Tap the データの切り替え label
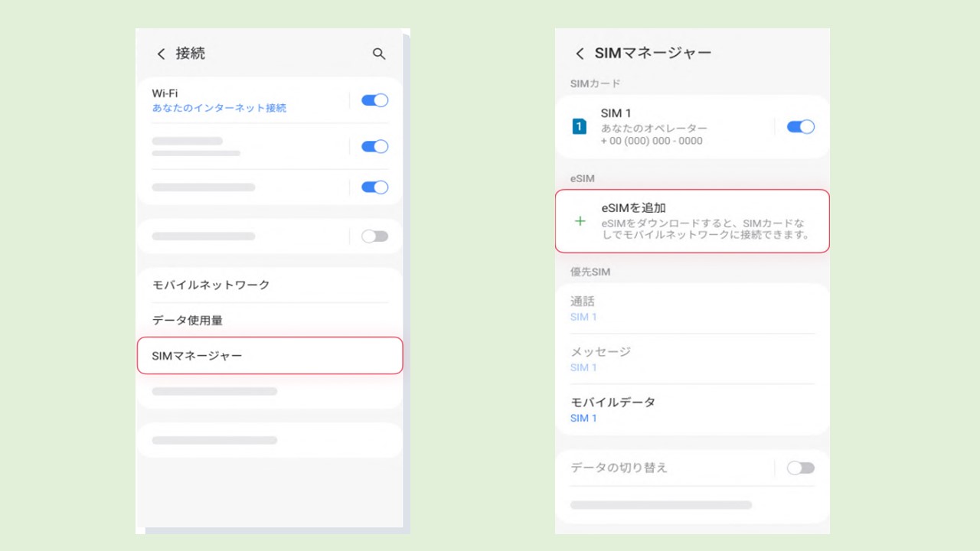The image size is (980, 551). tap(619, 468)
